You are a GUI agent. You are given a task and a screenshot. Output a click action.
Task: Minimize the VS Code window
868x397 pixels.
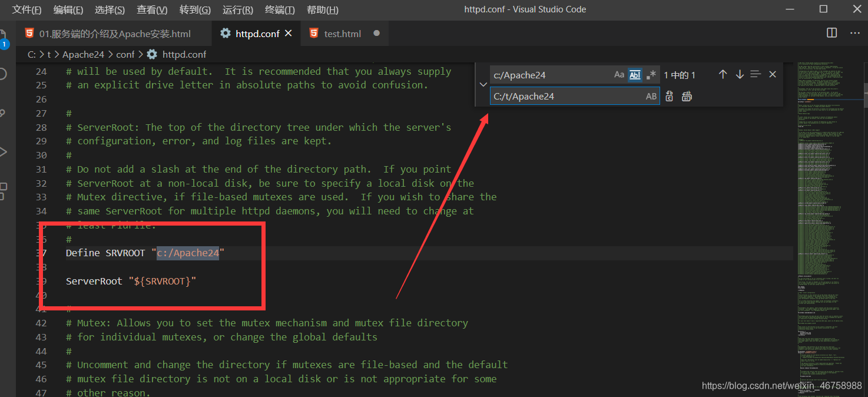[790, 9]
